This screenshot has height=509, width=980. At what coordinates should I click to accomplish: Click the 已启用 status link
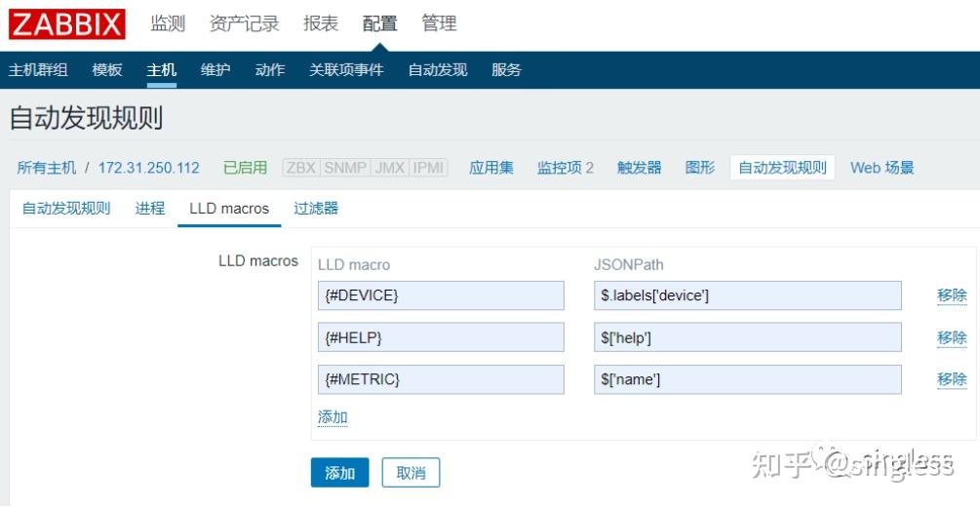[x=245, y=168]
